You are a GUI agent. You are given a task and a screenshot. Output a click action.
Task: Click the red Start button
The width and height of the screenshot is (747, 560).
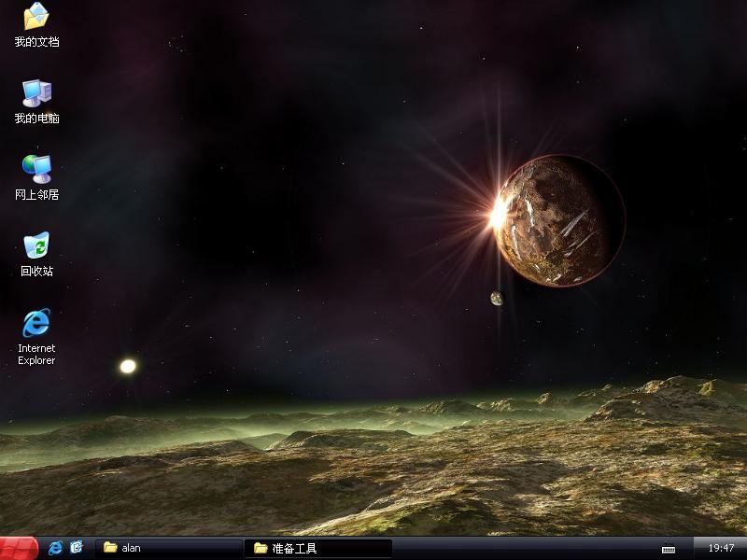(x=19, y=548)
